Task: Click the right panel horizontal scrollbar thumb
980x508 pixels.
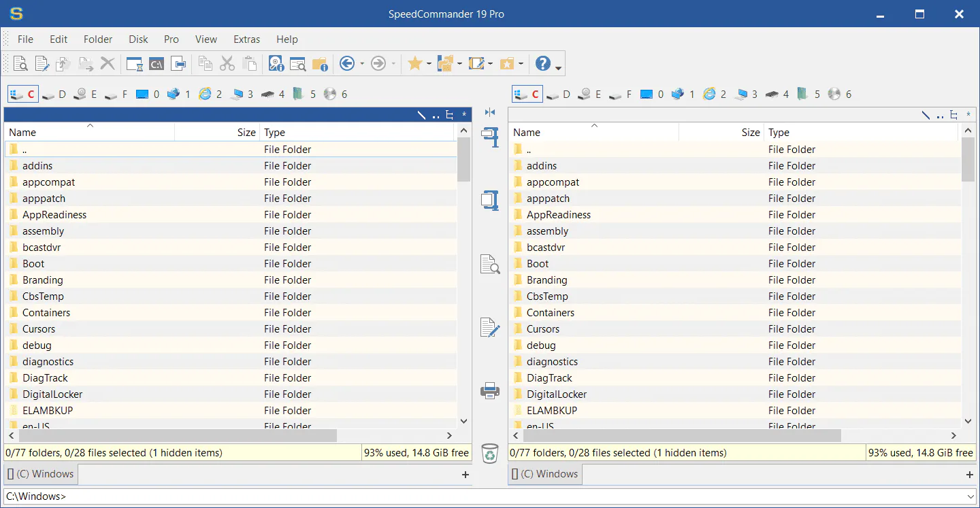Action: tap(681, 435)
